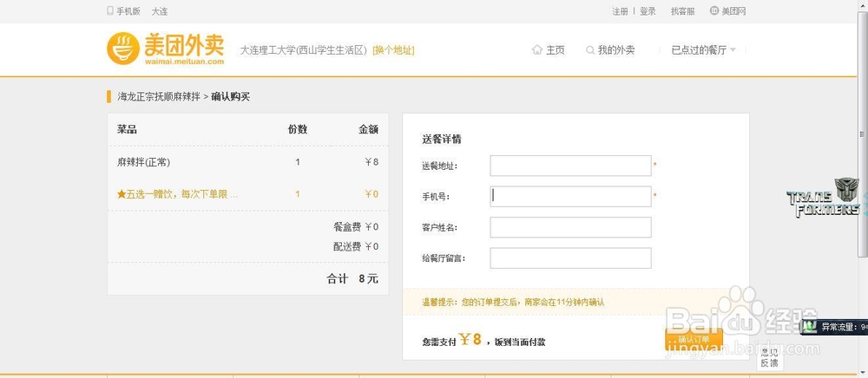Click the Transformers logo on right
Viewport: 868px width, 378px height.
point(823,198)
